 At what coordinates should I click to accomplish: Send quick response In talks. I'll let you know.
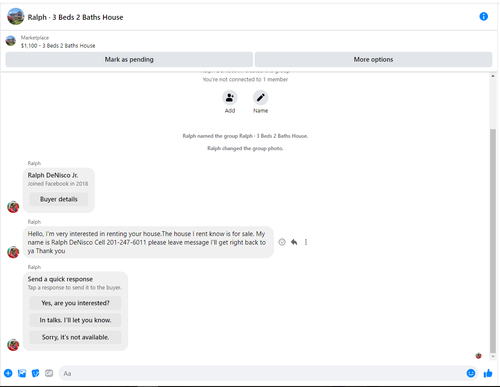tap(75, 320)
